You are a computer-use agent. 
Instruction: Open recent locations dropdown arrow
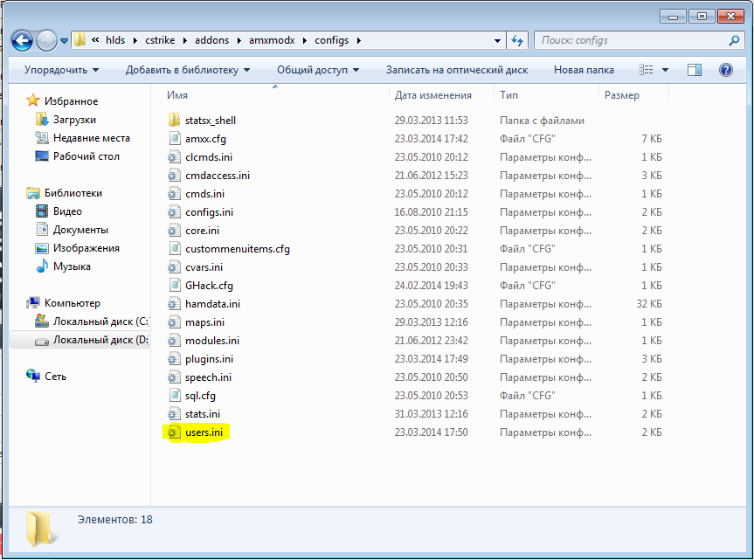[64, 41]
